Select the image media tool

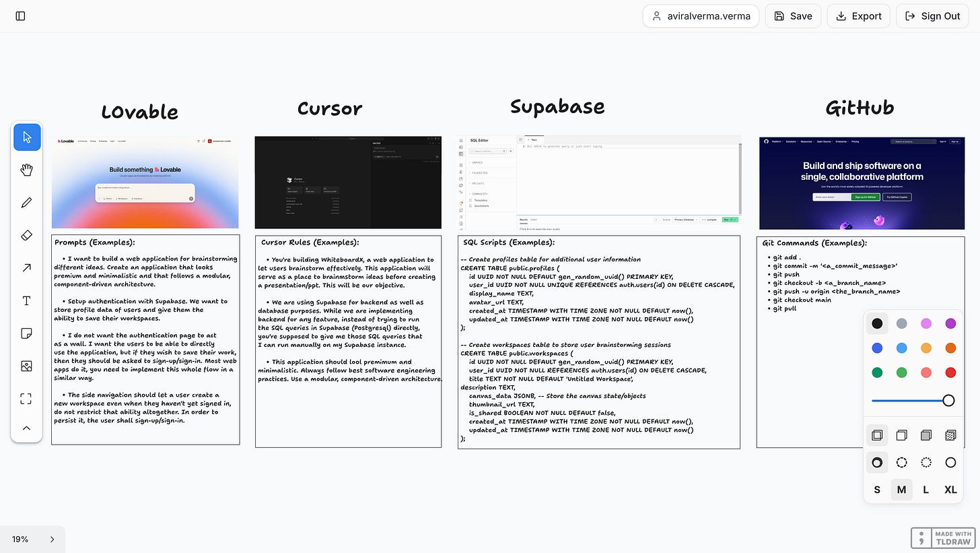[x=27, y=366]
